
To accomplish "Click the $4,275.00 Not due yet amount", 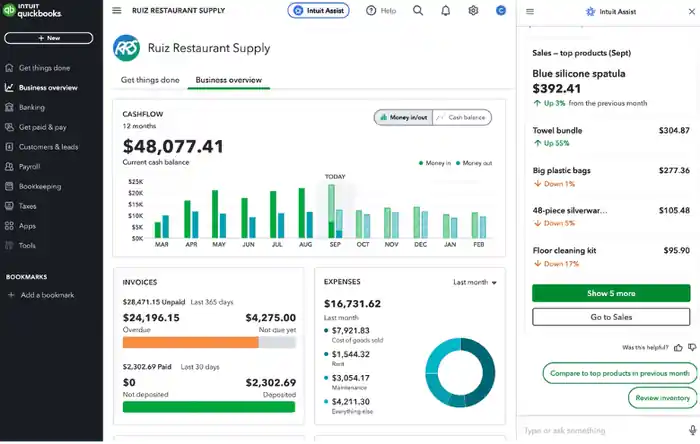I will [271, 318].
